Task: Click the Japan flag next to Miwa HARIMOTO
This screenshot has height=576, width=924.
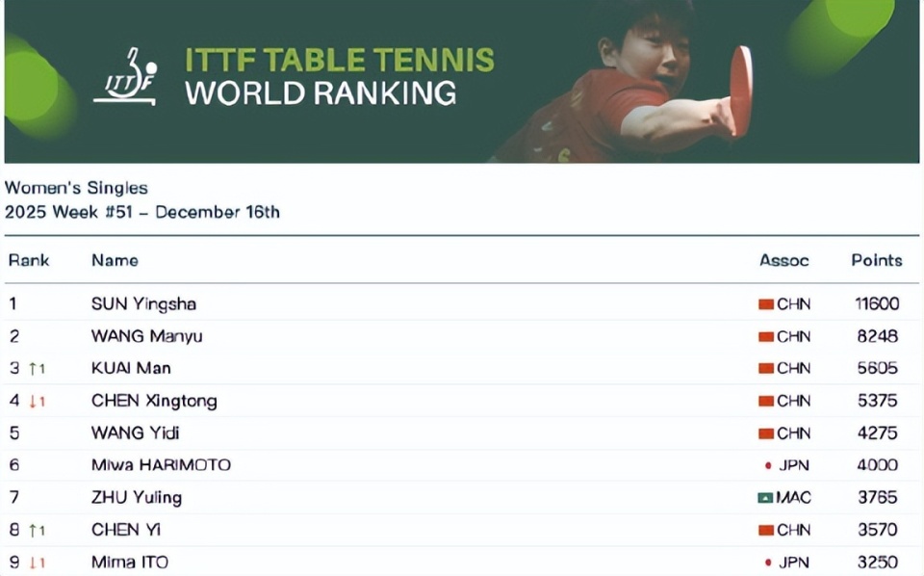Action: pos(767,465)
